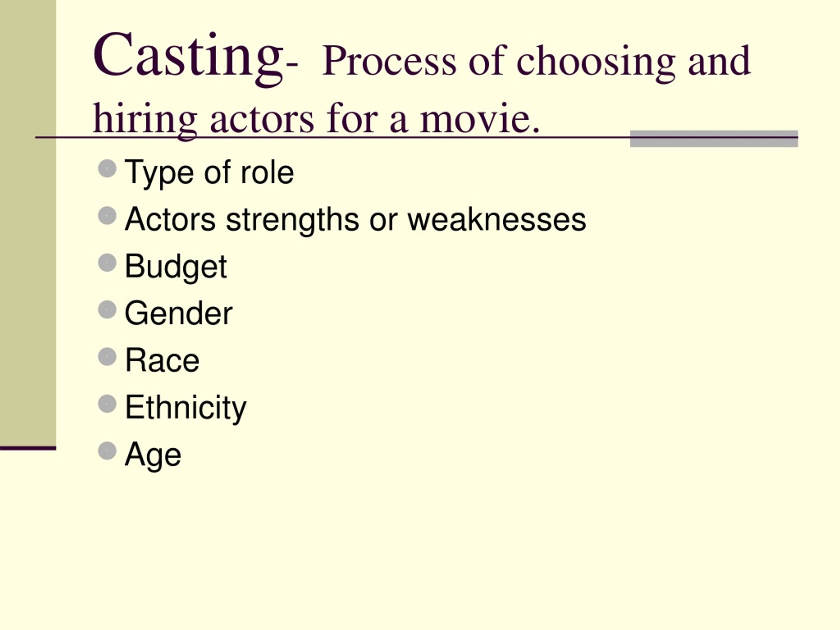Image resolution: width=840 pixels, height=630 pixels.
Task: Click the bullet beside Actors strengths or weaknesses
Action: (107, 216)
